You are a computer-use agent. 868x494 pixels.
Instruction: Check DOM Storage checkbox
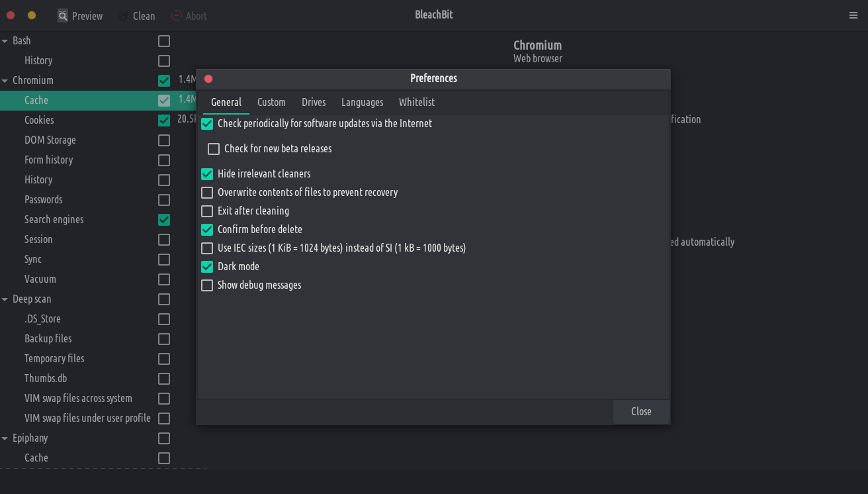[164, 140]
